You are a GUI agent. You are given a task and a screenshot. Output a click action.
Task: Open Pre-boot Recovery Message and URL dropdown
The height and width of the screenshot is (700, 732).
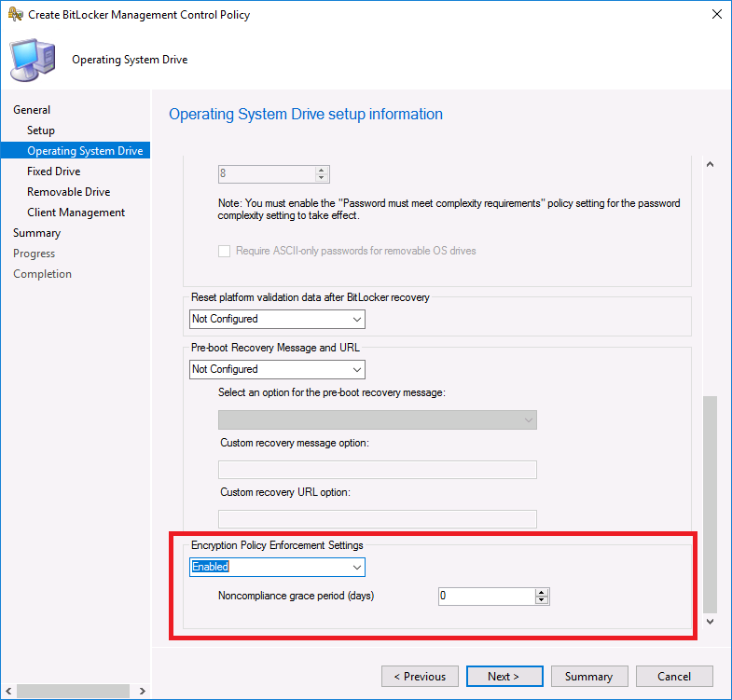coord(277,370)
